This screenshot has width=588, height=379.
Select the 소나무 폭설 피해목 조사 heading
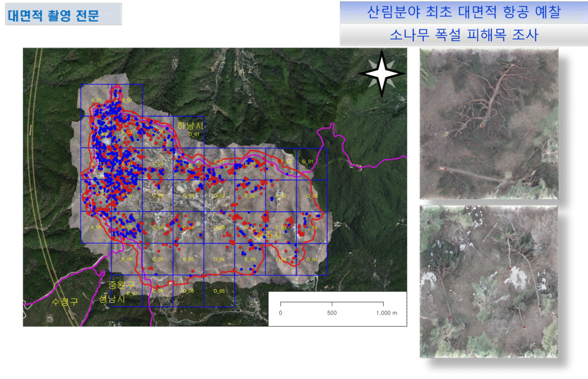tap(463, 35)
